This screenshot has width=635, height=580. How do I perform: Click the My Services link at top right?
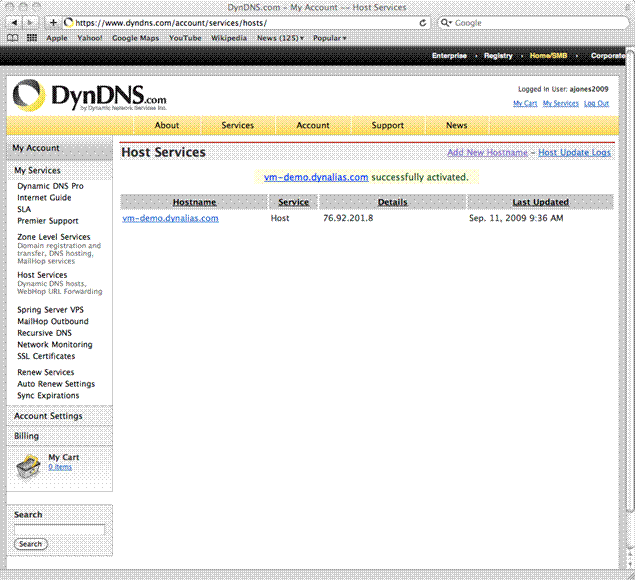click(x=561, y=103)
